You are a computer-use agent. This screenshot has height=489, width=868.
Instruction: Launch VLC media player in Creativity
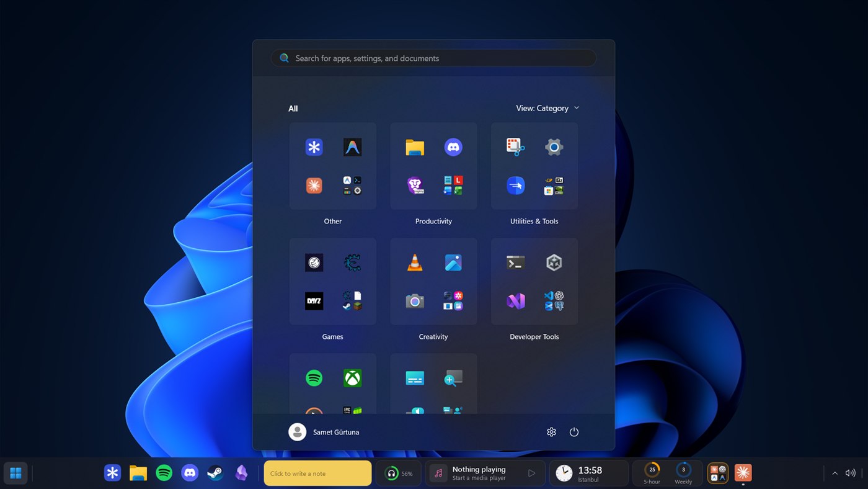[415, 262]
